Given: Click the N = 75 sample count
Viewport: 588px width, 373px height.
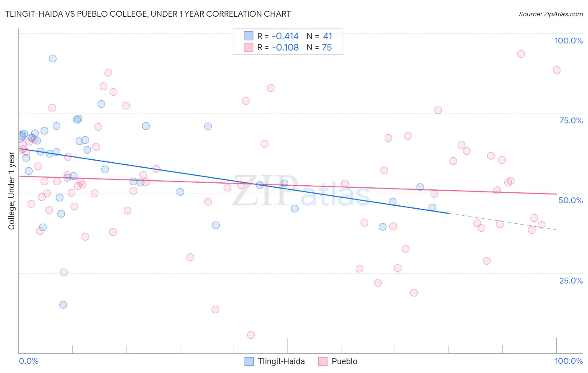Looking at the screenshot, I should 320,47.
